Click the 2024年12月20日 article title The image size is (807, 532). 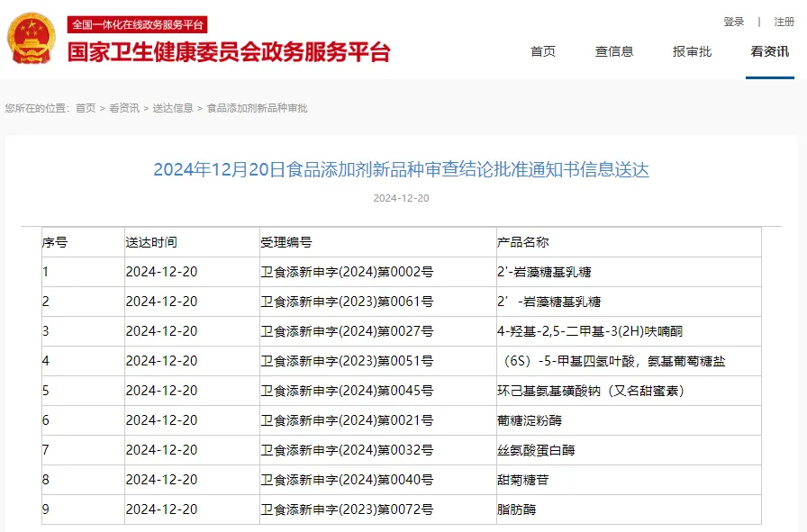coord(401,169)
